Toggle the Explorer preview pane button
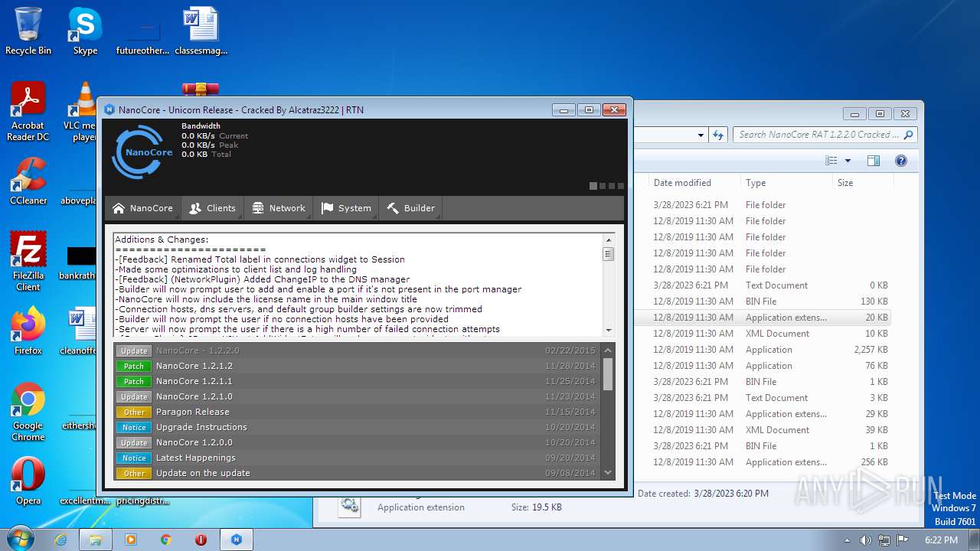Image resolution: width=980 pixels, height=551 pixels. click(x=874, y=161)
